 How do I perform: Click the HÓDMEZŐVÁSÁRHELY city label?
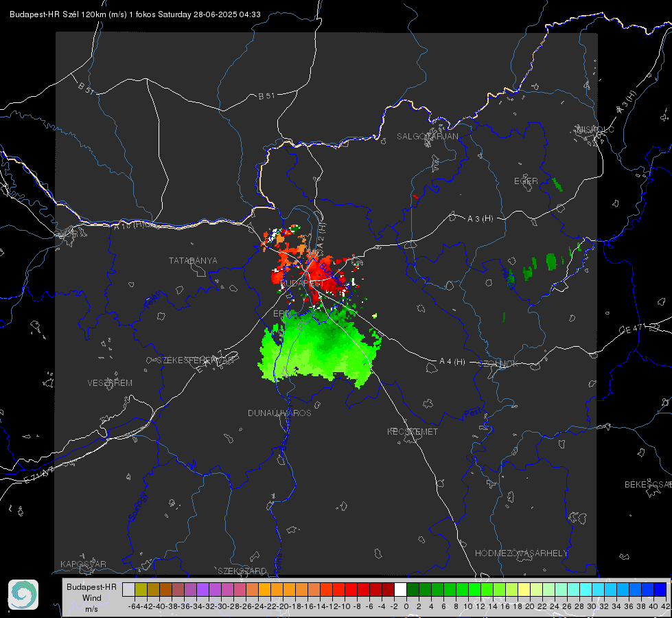click(521, 553)
